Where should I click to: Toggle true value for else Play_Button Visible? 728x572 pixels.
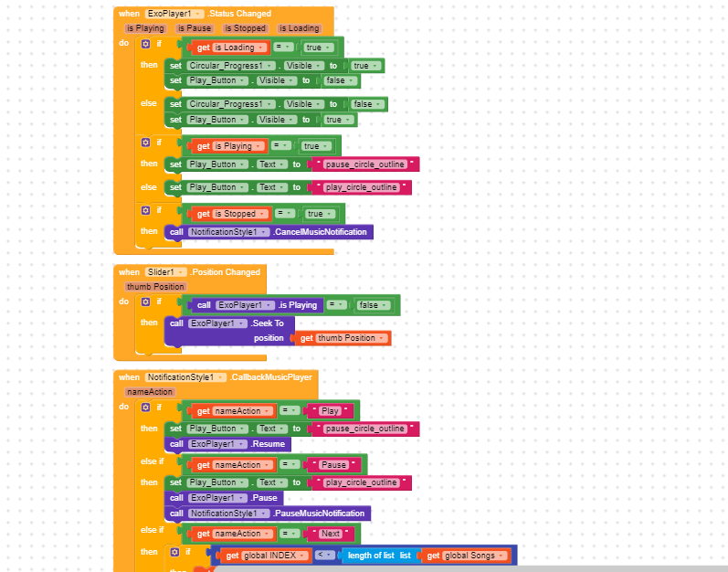click(x=338, y=120)
